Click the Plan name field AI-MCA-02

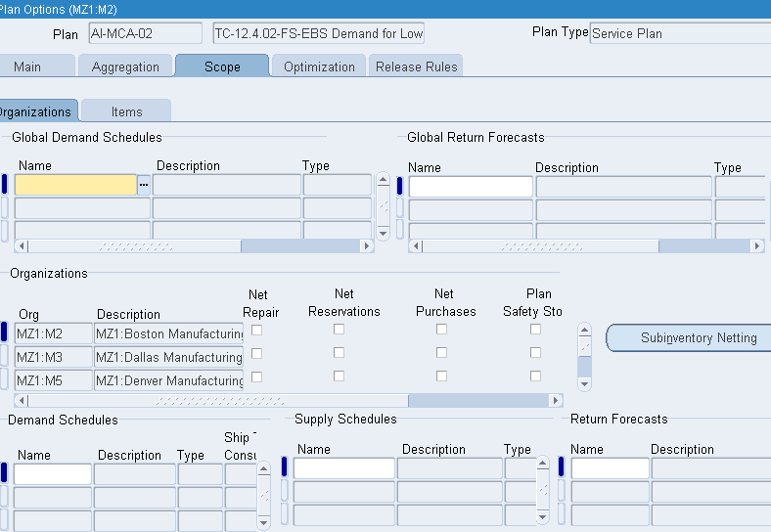pyautogui.click(x=146, y=33)
